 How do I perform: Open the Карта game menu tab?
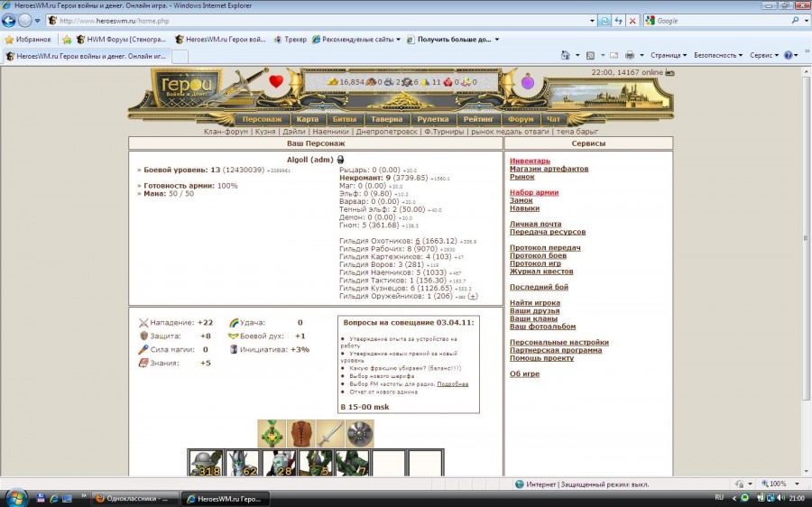click(x=307, y=119)
